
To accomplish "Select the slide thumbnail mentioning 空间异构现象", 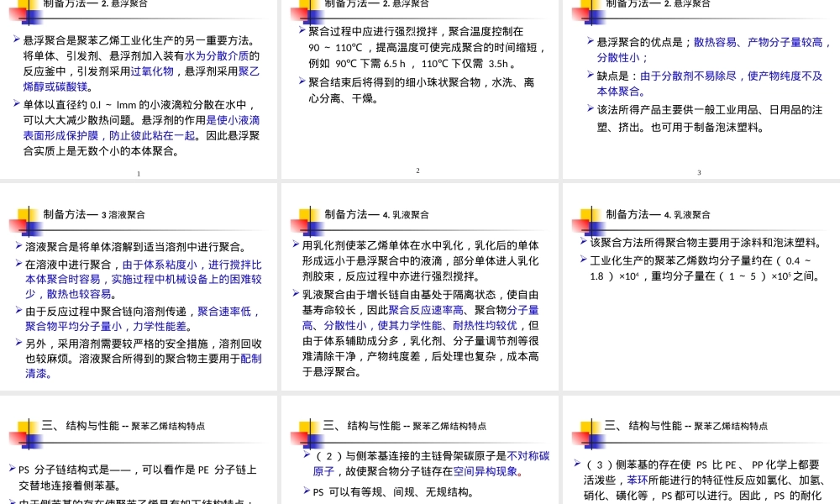I will pos(419,450).
